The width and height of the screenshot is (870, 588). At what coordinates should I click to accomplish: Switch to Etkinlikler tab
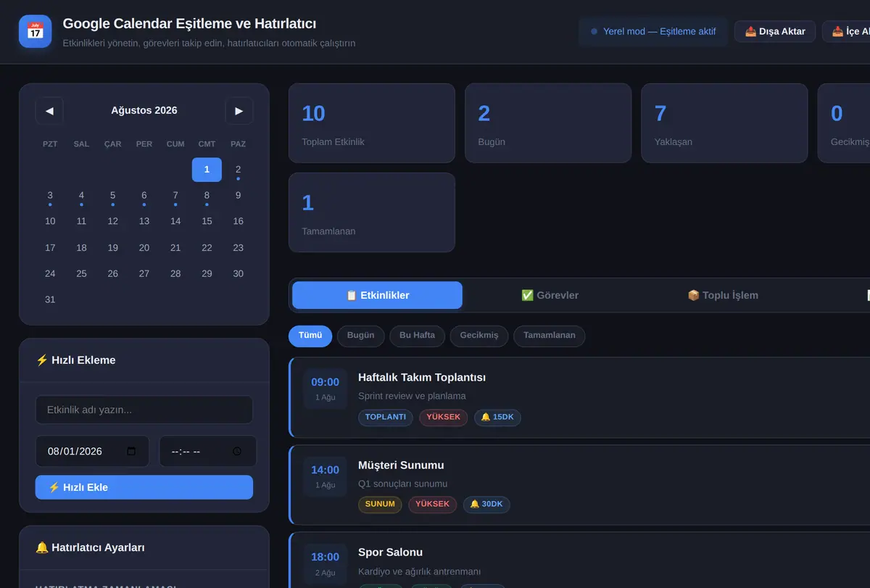(377, 295)
